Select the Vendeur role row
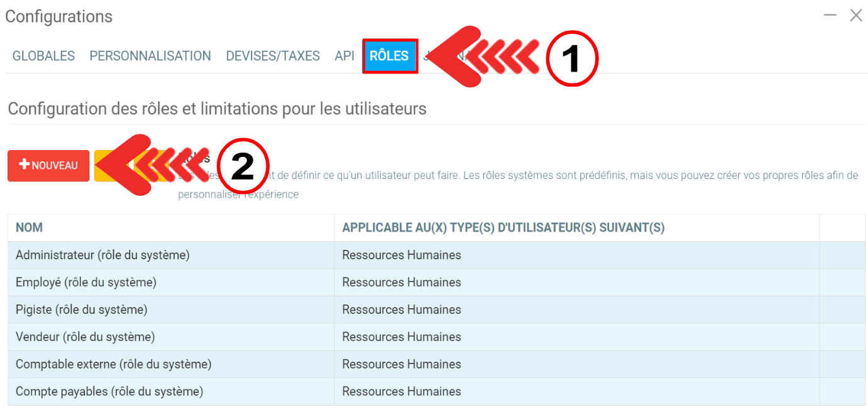The height and width of the screenshot is (410, 868). [x=85, y=337]
